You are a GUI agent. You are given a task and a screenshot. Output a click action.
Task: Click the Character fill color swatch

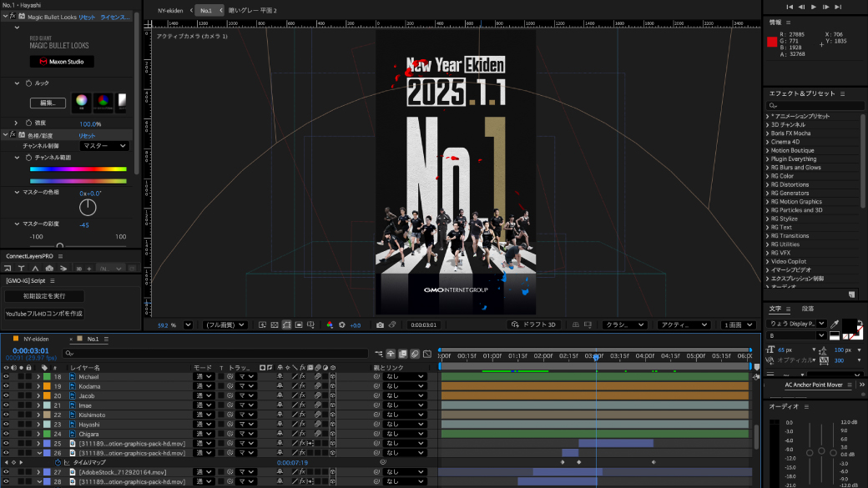tap(849, 326)
